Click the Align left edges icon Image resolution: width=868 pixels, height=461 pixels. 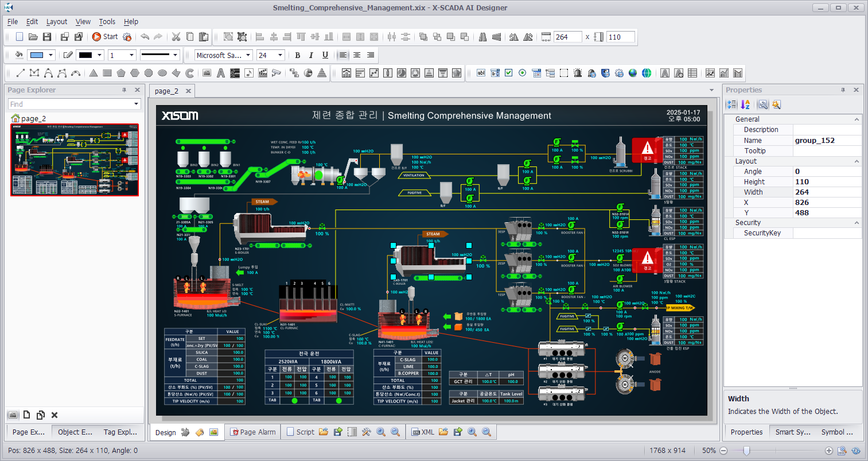point(260,37)
